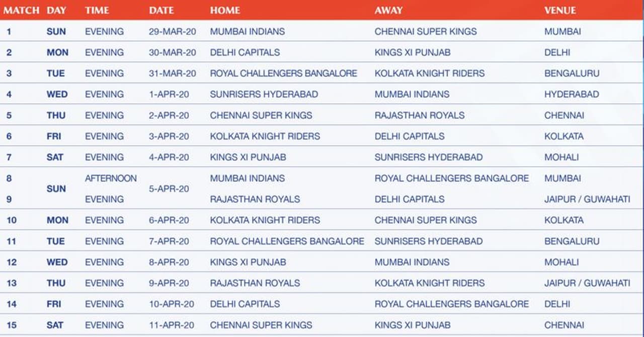Click Sunrisers Hyderabad away team in match 7

coord(428,157)
